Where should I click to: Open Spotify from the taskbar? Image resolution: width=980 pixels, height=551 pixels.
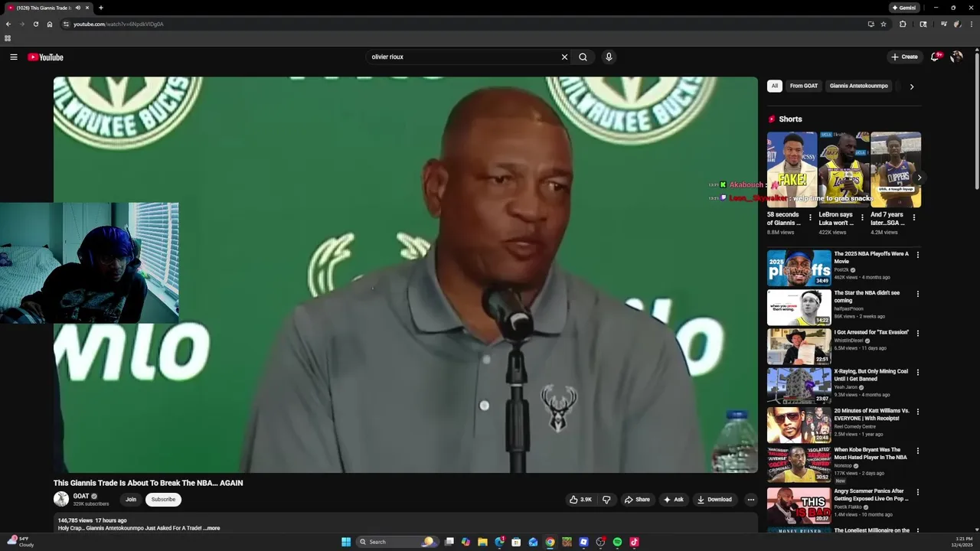click(x=617, y=542)
